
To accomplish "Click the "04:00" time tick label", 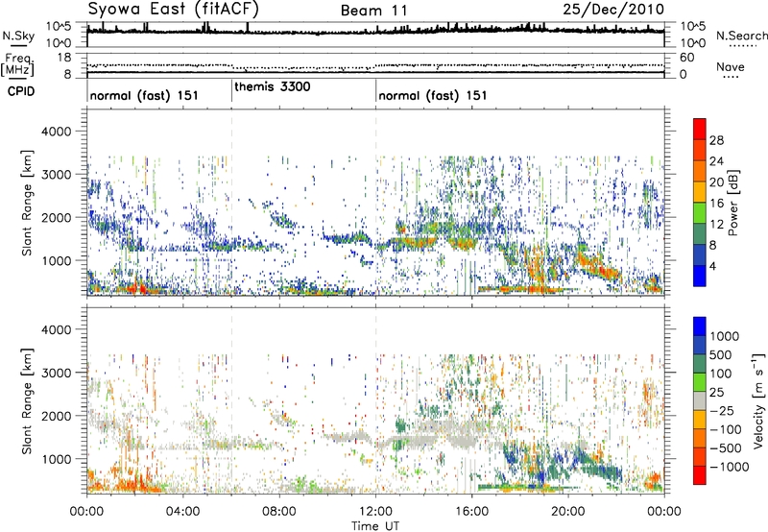I will [183, 512].
